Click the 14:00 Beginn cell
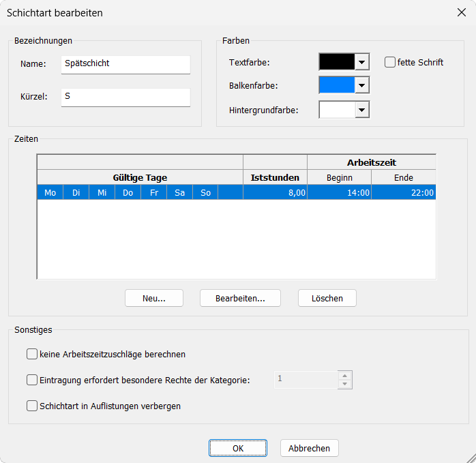Screen dimensions: 476x463 click(340, 192)
